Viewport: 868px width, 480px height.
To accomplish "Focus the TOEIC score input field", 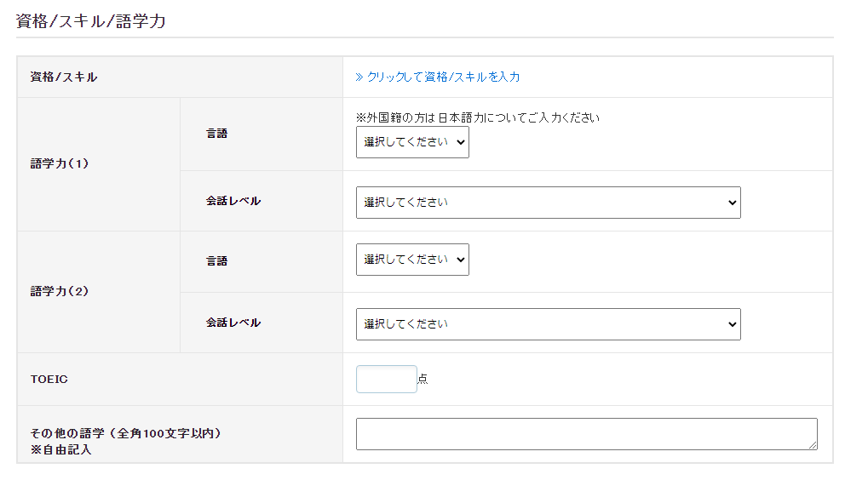I will point(386,379).
